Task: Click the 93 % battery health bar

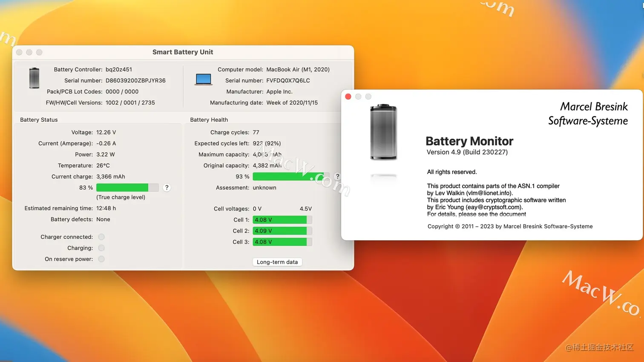Action: [291, 177]
